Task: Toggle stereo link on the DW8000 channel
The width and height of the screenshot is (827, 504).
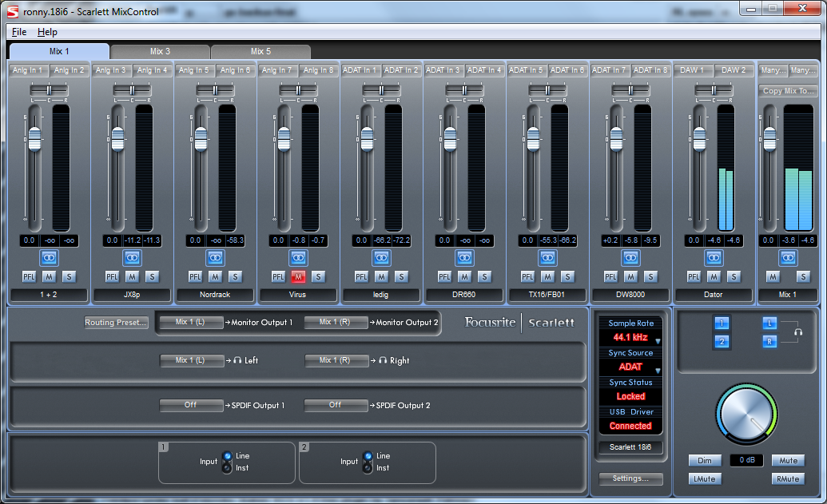Action: [x=630, y=258]
